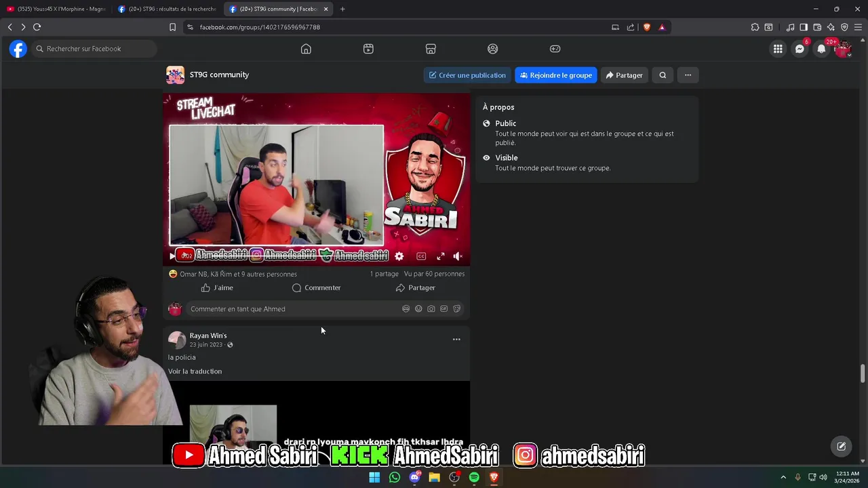The image size is (868, 488).
Task: Open Brave Leo AI sparkle icon
Action: point(831,27)
